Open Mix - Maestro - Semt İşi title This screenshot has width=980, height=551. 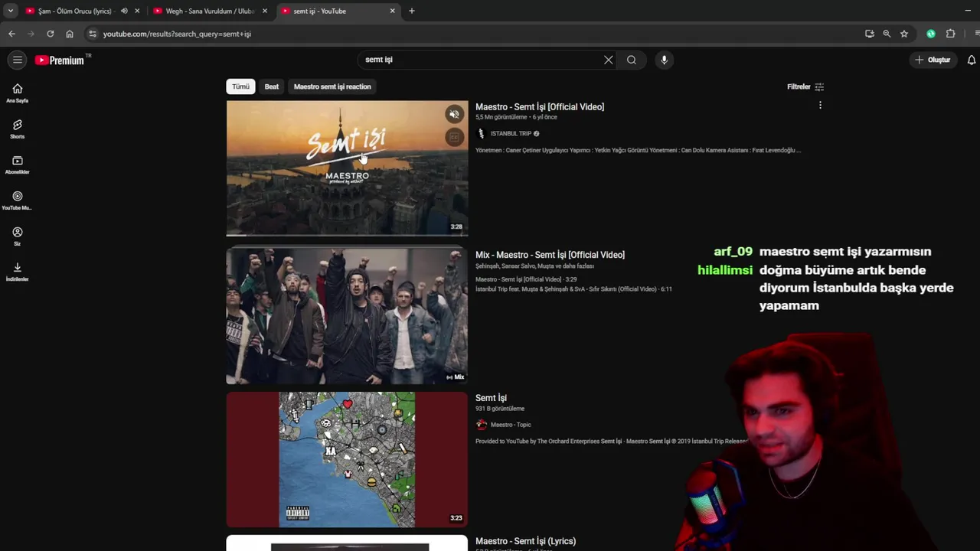tap(550, 254)
